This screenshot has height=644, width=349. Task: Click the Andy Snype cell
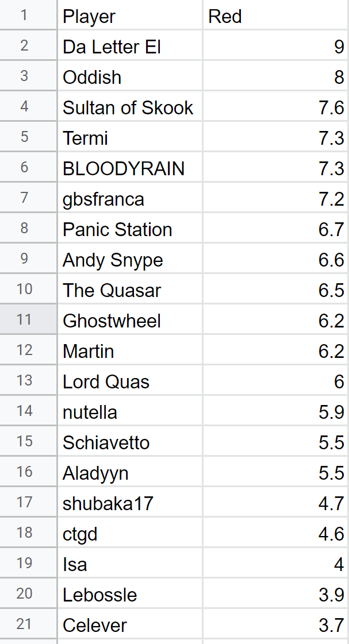pos(129,260)
